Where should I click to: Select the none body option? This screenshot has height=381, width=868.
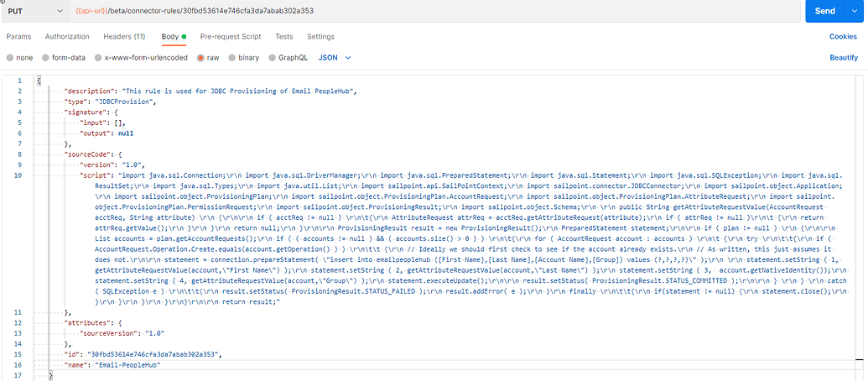coord(10,58)
